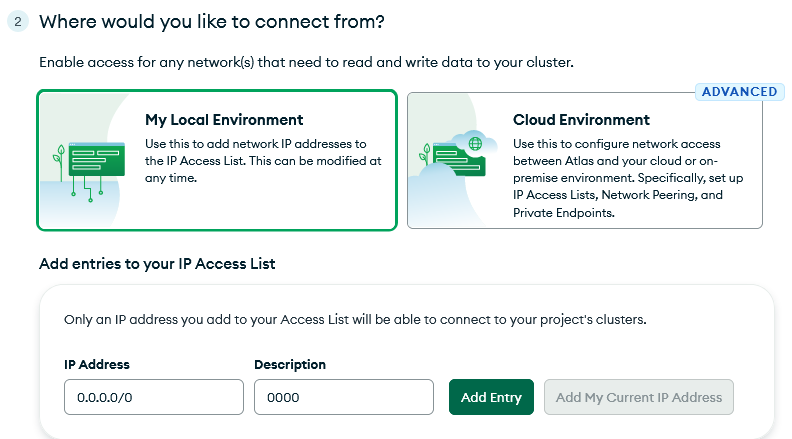The height and width of the screenshot is (439, 792).
Task: Click the Cloud Environment description text
Action: point(628,178)
